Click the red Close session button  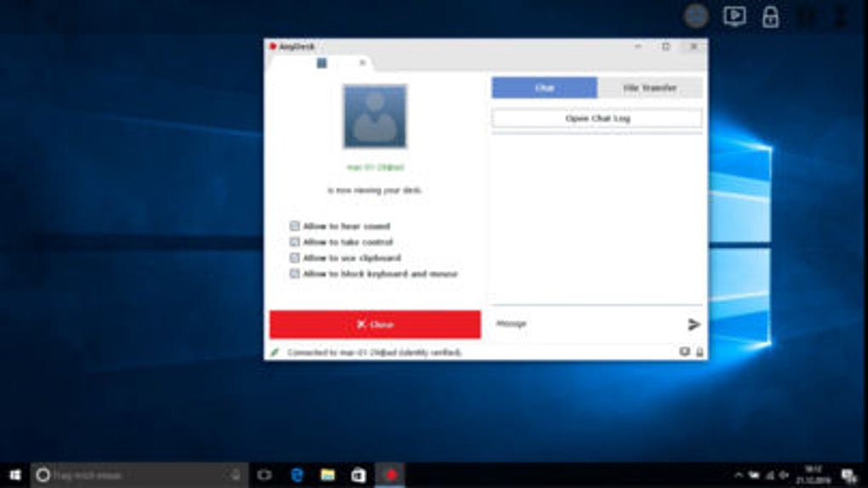pyautogui.click(x=374, y=324)
